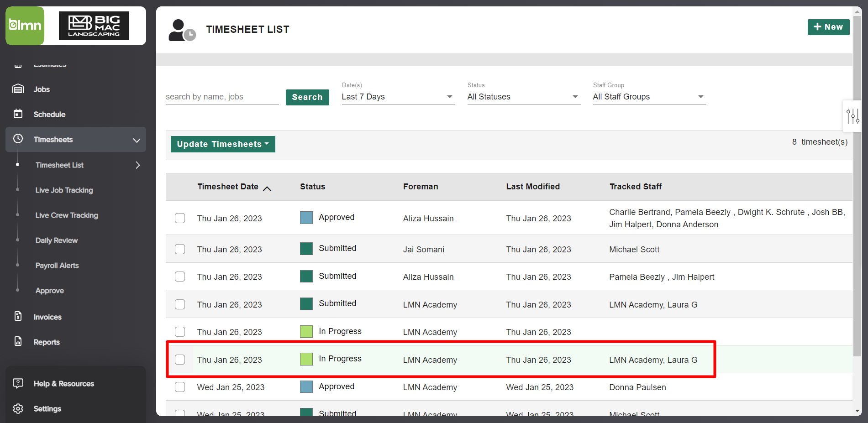Click Wed Jan 25, 2023 date for Donna Paulsen
The image size is (868, 423).
231,387
